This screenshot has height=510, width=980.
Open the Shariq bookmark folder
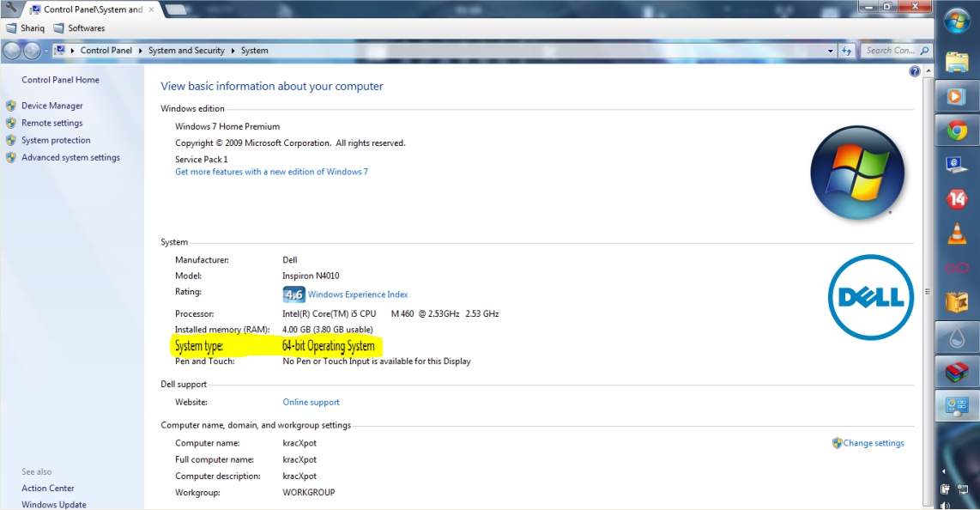pos(26,28)
